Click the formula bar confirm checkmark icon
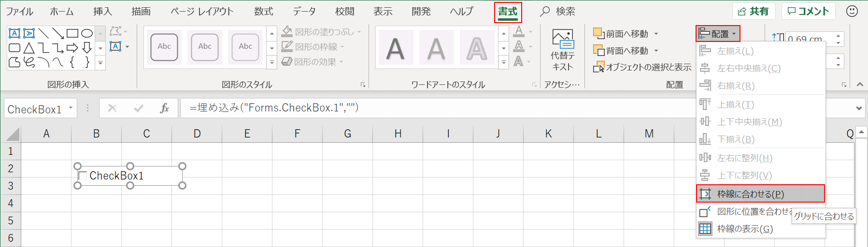This screenshot has height=247, width=868. pos(139,108)
